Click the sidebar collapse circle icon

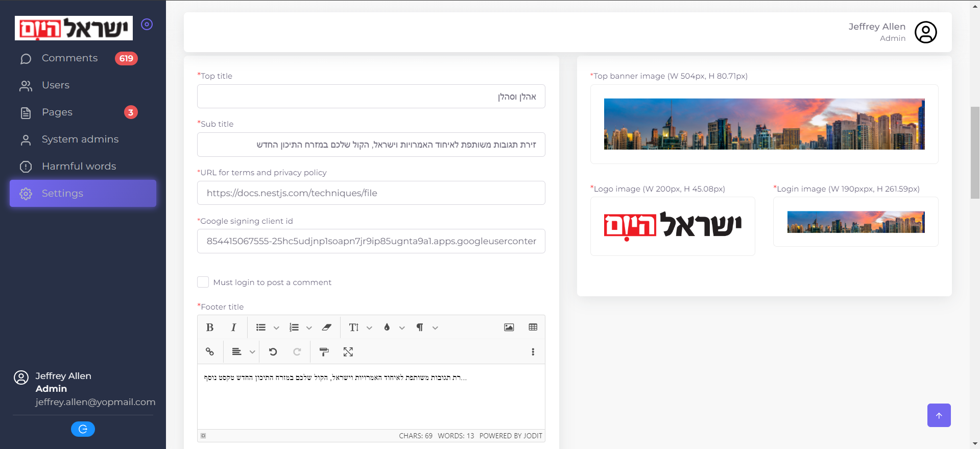tap(147, 24)
